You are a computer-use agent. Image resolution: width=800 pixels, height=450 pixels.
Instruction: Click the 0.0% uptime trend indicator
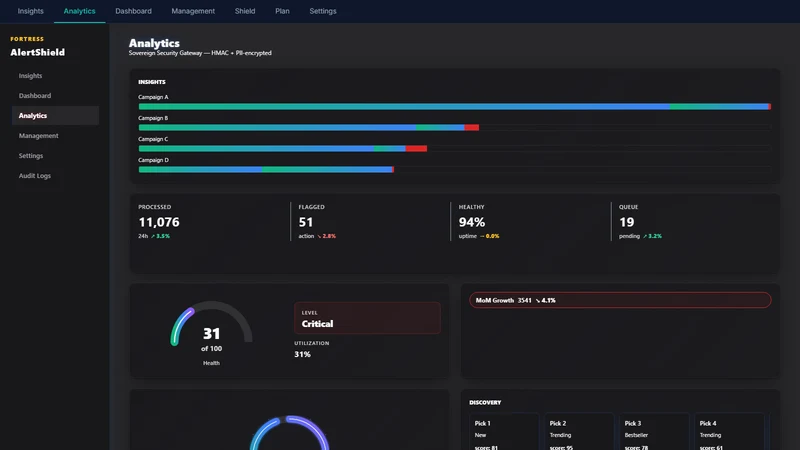click(x=489, y=236)
